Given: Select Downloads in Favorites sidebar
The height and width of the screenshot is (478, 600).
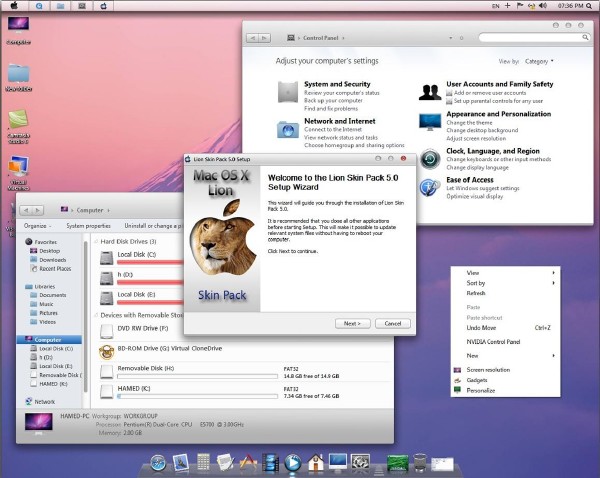Looking at the screenshot, I should 53,260.
